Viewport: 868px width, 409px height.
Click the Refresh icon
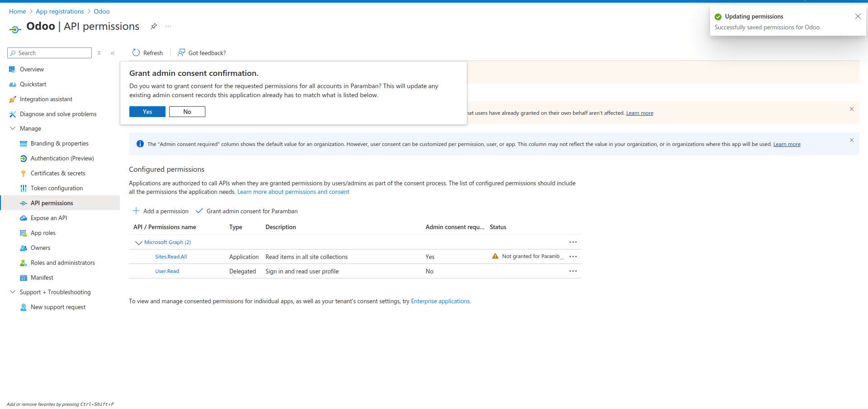point(136,52)
